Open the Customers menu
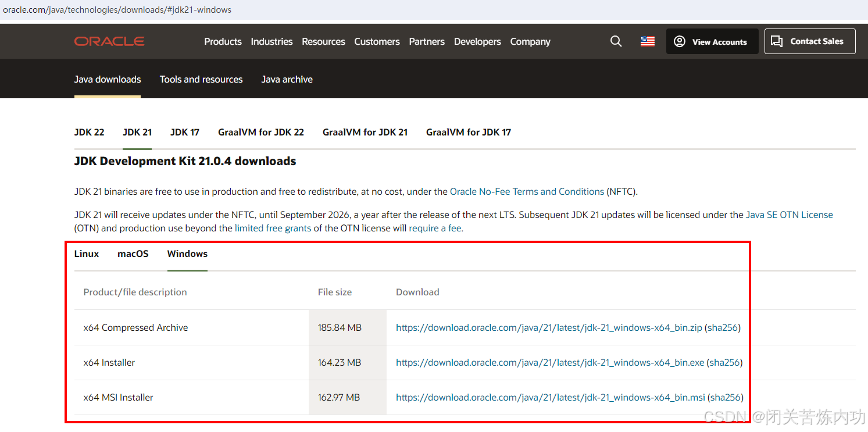 (x=377, y=41)
